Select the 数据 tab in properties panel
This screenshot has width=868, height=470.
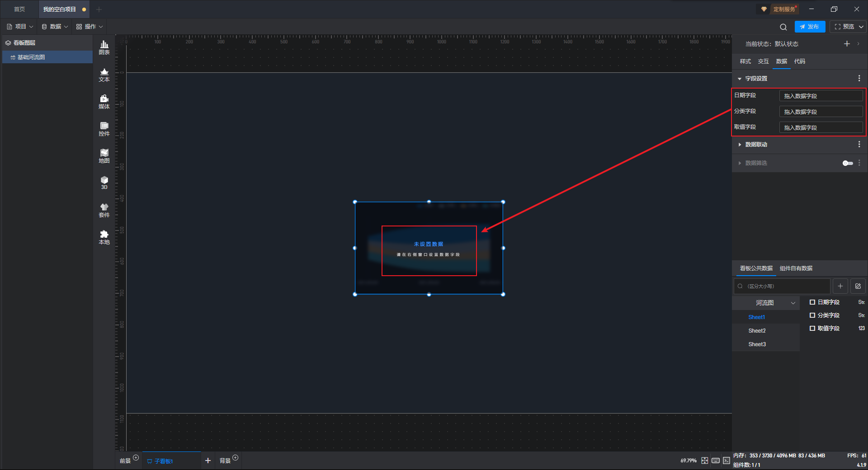pos(781,61)
